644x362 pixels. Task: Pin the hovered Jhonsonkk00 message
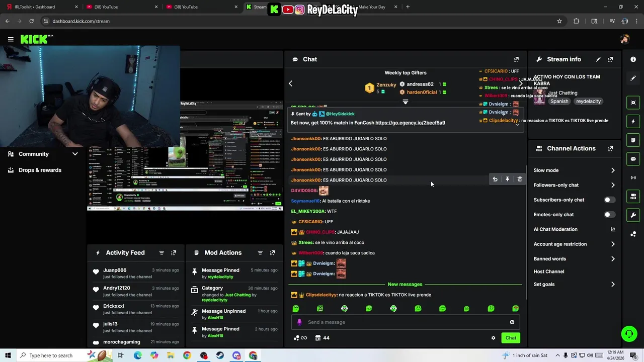(x=507, y=179)
